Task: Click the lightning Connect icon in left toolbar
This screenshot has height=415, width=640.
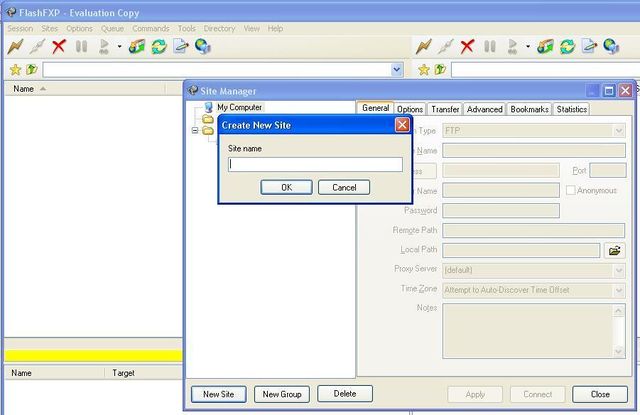Action: tap(15, 46)
